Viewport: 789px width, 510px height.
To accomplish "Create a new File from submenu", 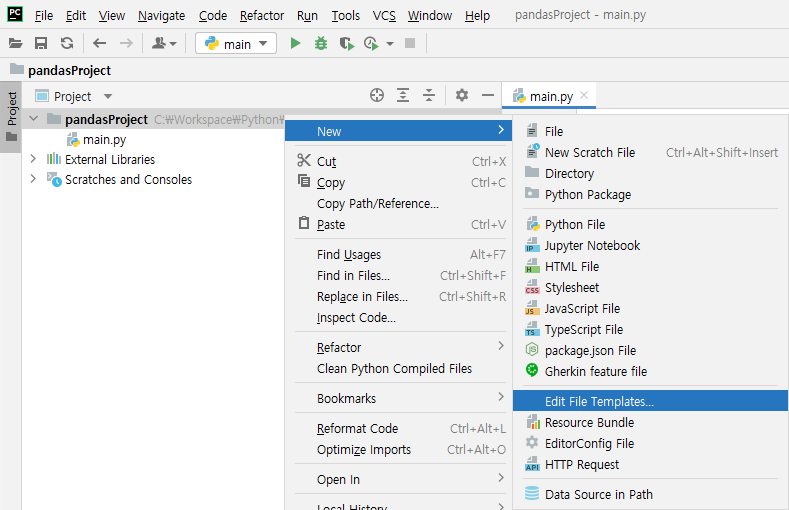I will (x=651, y=131).
